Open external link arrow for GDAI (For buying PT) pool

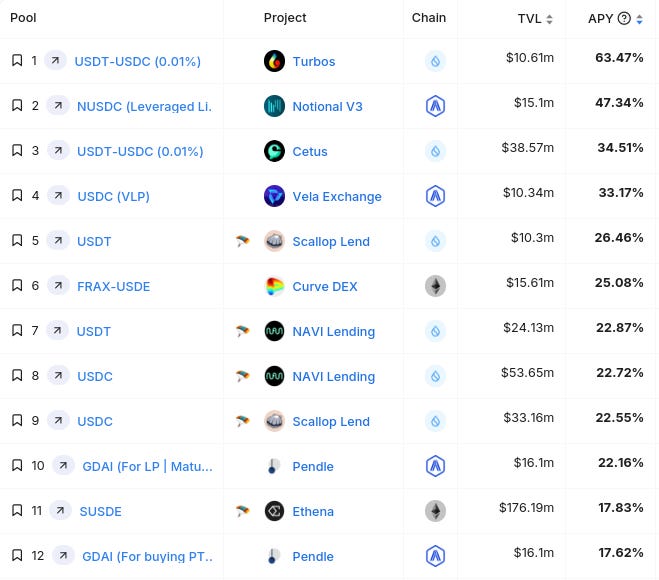pyautogui.click(x=63, y=555)
